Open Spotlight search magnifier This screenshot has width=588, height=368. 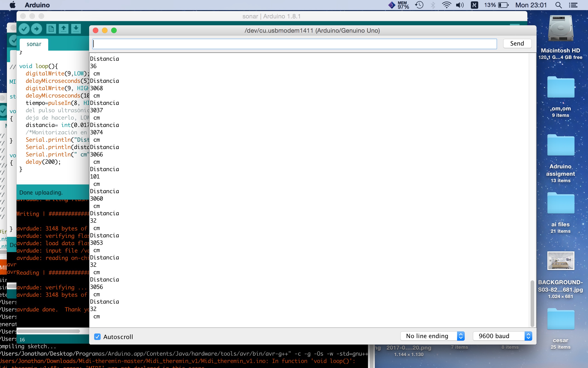559,5
